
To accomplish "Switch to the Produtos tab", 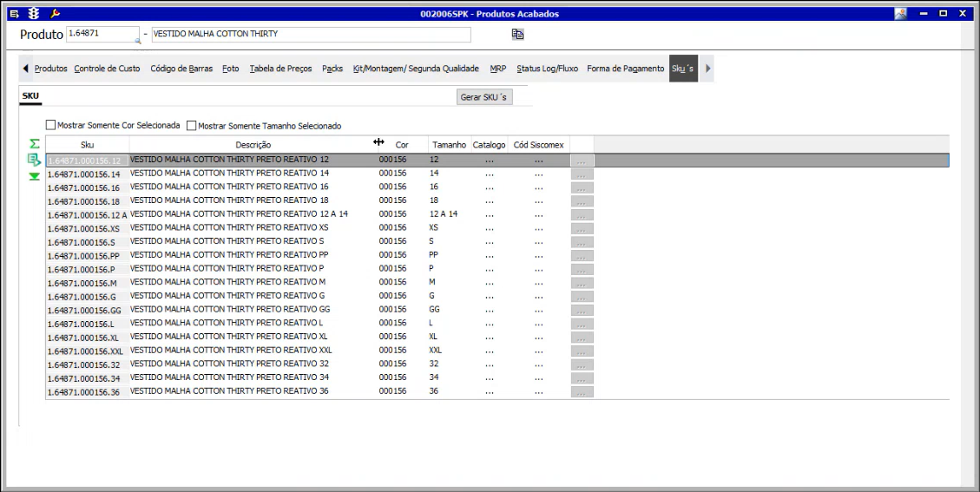I will pyautogui.click(x=50, y=69).
